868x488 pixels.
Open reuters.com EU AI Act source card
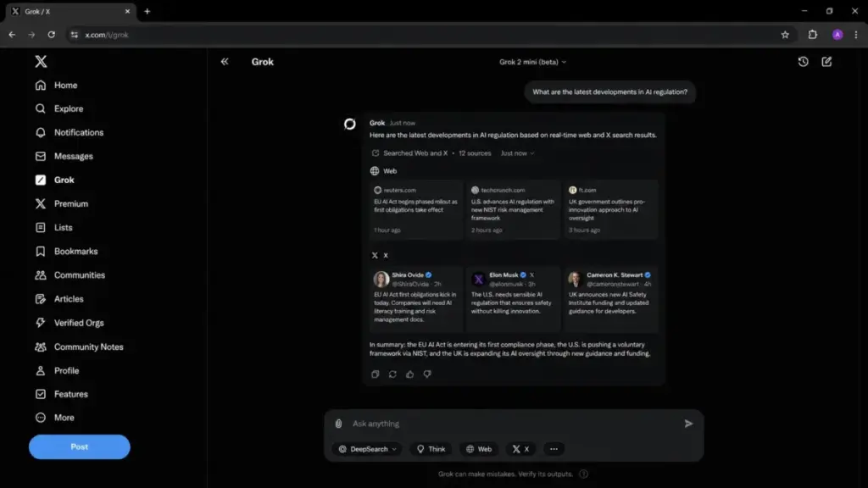pos(416,210)
